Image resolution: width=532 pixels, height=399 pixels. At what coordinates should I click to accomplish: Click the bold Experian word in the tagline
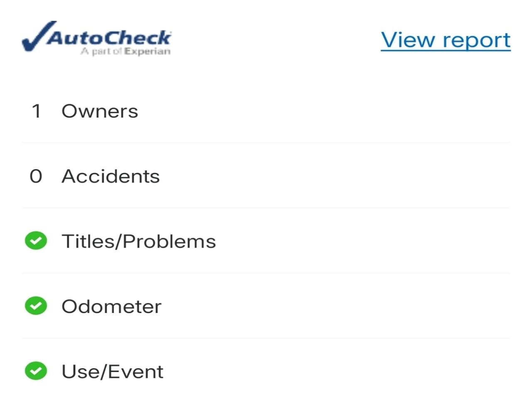click(148, 52)
